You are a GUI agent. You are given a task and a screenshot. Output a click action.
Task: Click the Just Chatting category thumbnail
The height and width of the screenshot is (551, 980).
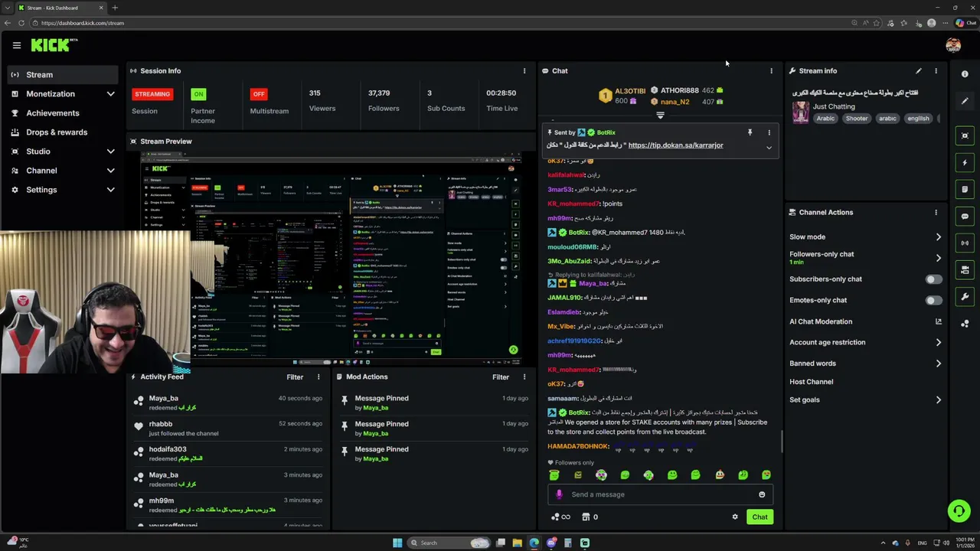coord(800,112)
